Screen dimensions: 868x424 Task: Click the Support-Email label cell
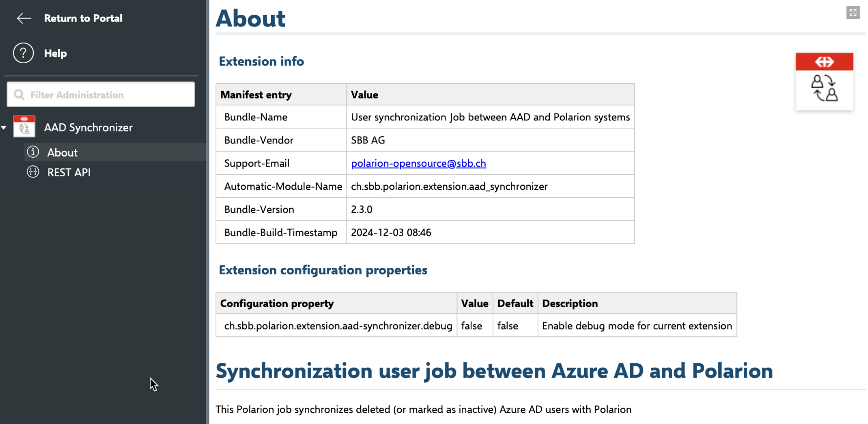[x=281, y=163]
